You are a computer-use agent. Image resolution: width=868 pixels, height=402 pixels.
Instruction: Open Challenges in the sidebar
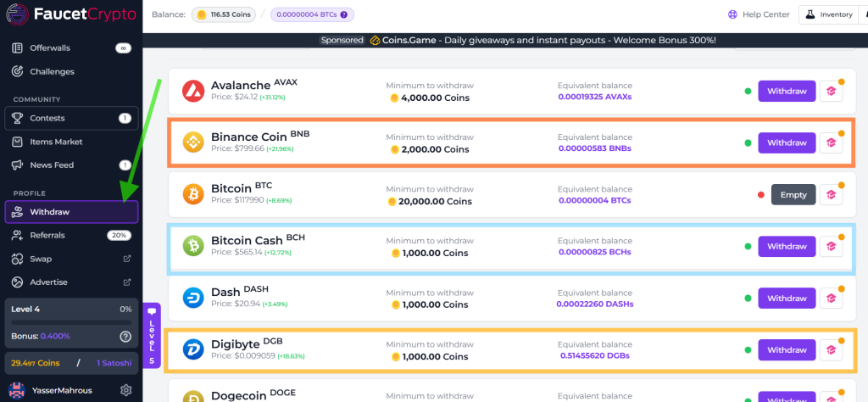tap(71, 71)
